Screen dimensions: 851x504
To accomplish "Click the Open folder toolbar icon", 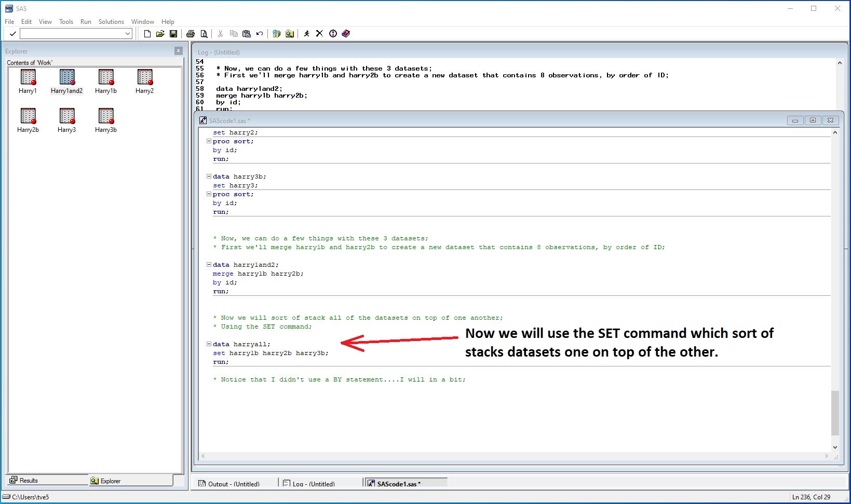I will coord(160,34).
